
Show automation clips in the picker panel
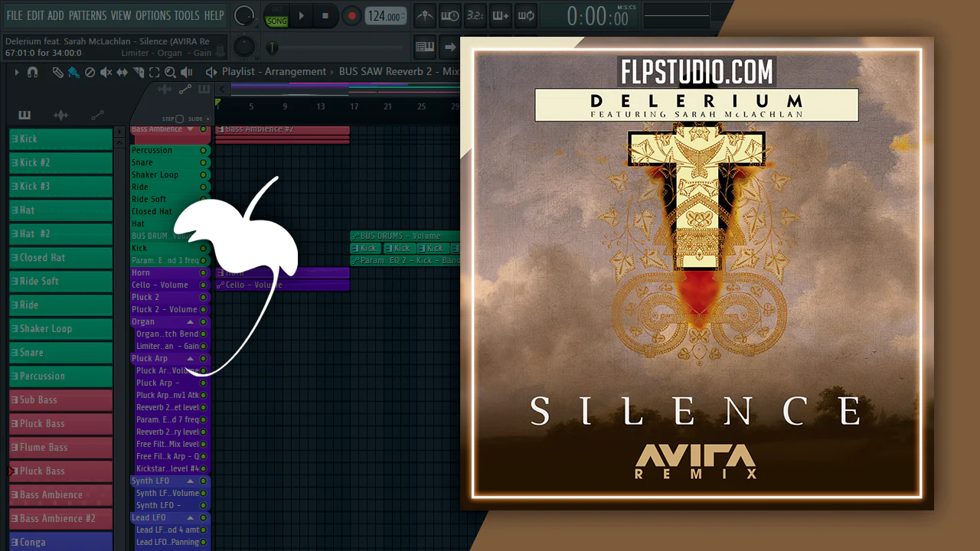pyautogui.click(x=97, y=115)
